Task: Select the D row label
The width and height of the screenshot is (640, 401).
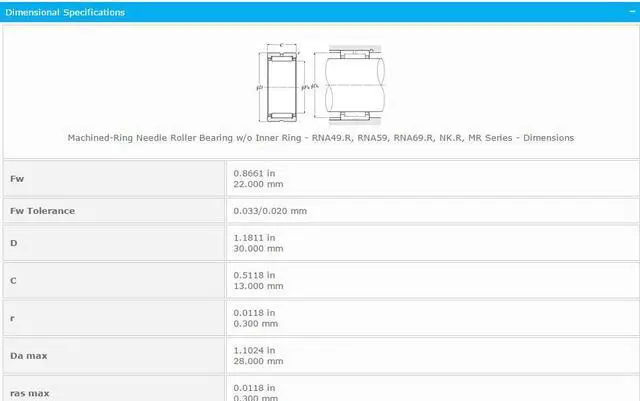Action: (13, 243)
